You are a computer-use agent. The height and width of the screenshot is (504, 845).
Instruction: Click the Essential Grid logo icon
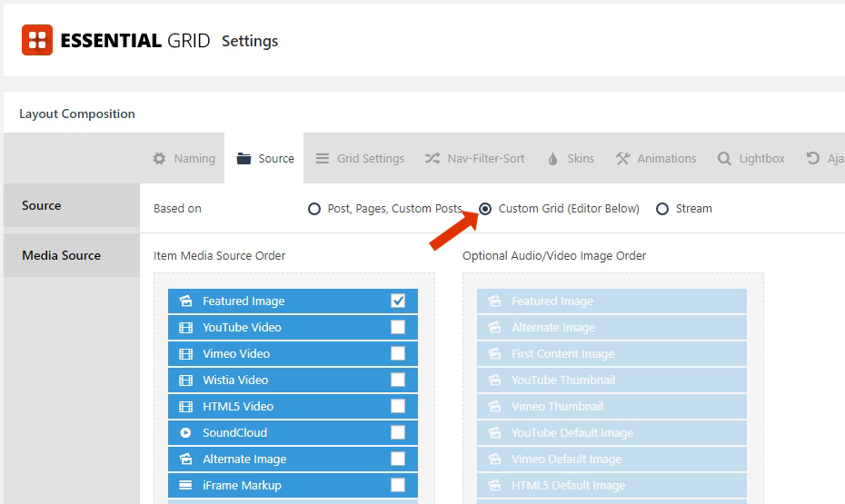[x=37, y=40]
